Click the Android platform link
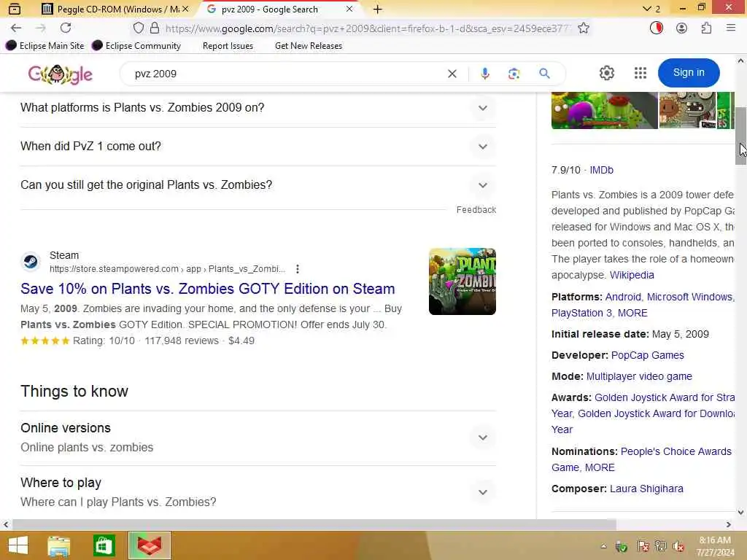The width and height of the screenshot is (747, 560). pos(624,297)
